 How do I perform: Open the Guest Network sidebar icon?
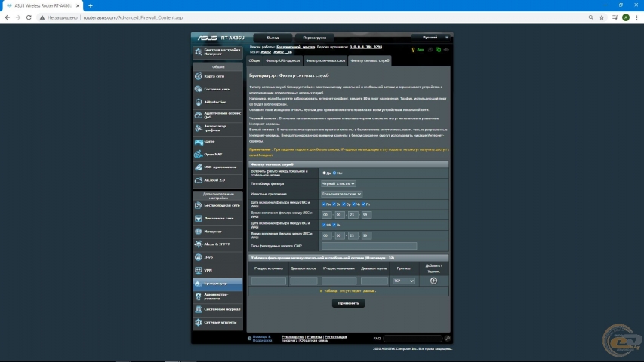pos(199,89)
